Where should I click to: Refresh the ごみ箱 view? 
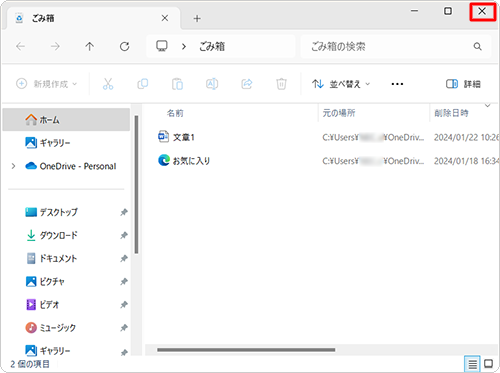click(x=124, y=46)
